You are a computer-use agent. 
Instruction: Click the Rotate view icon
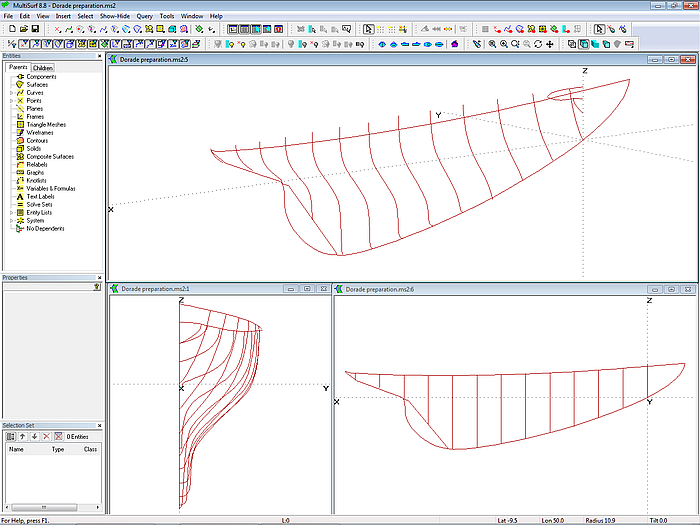click(538, 44)
